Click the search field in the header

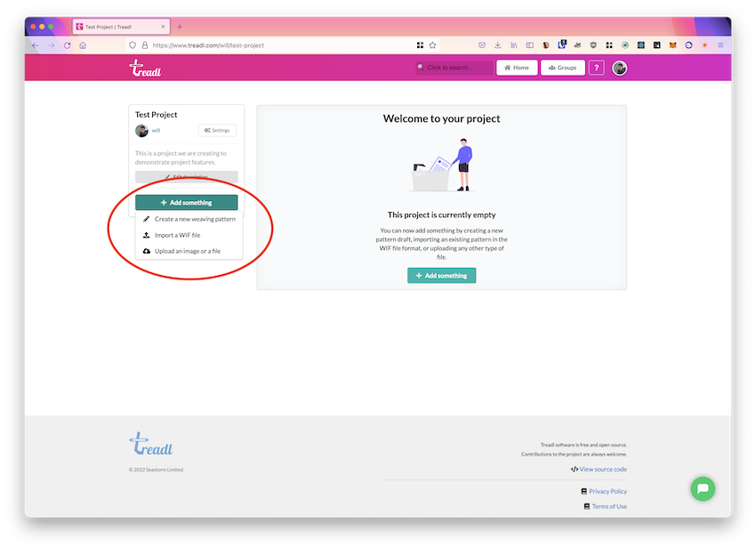[x=454, y=68]
